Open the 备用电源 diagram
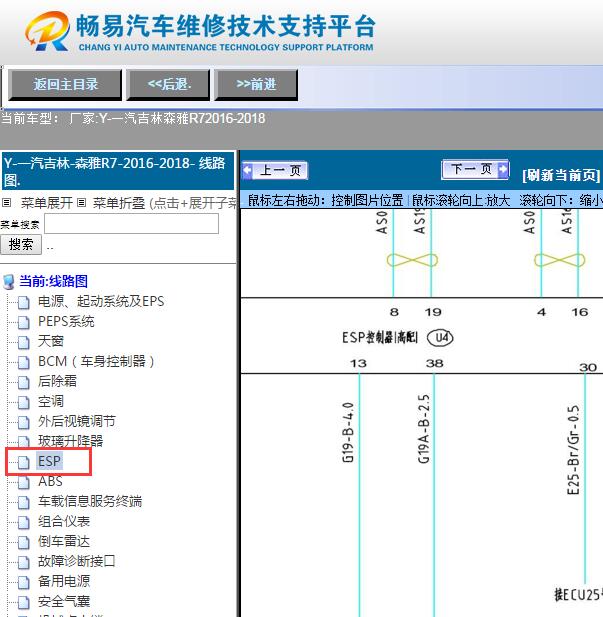 coord(64,582)
